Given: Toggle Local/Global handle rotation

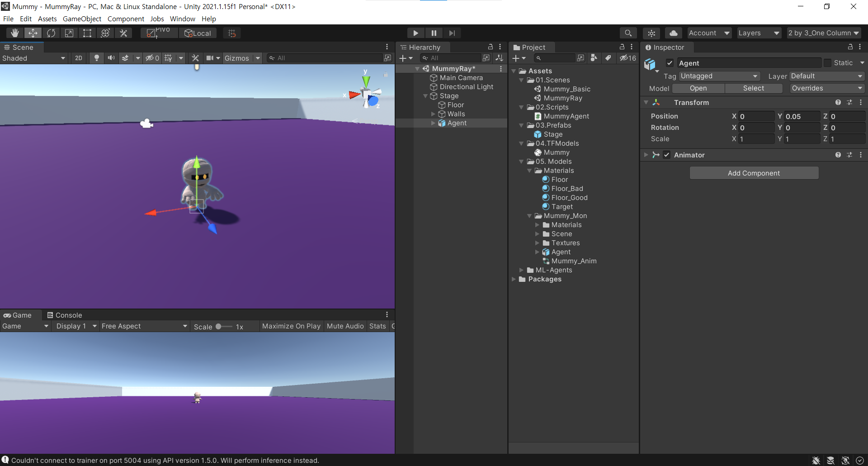Looking at the screenshot, I should [x=198, y=33].
